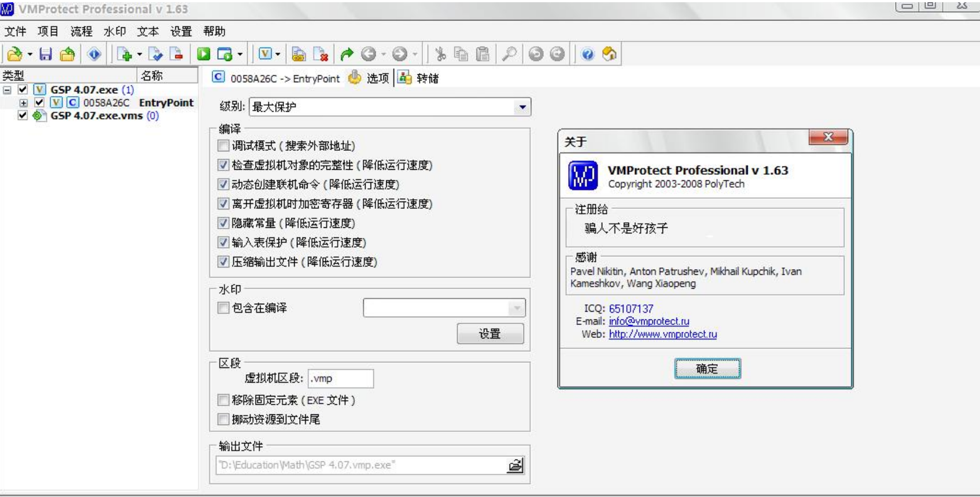Uncheck GSP 4.07.exe.vms tree checkbox

pos(23,116)
